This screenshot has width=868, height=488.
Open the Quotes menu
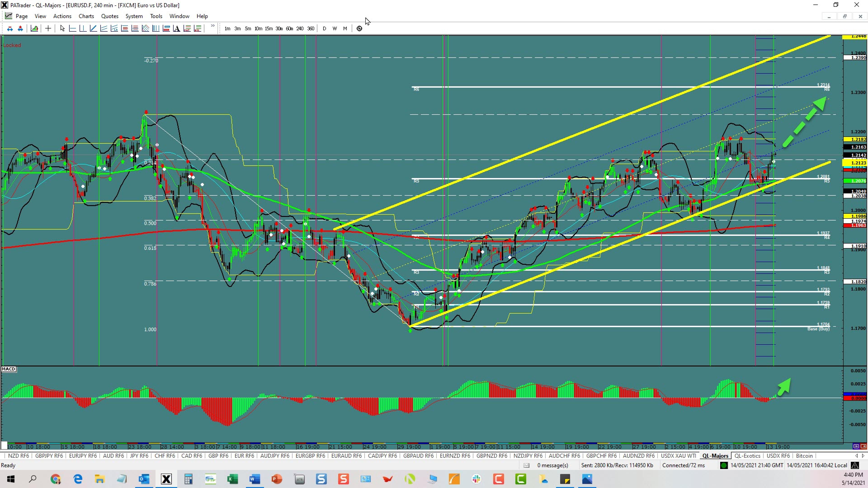tap(110, 16)
